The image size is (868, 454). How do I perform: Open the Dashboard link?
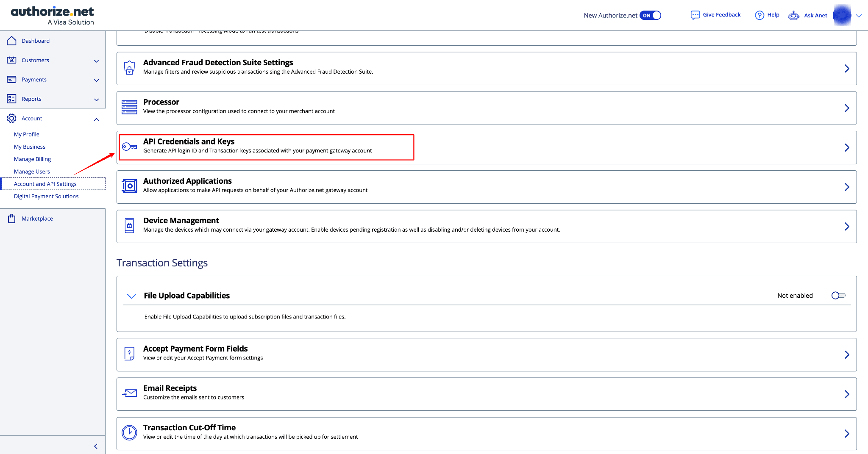[x=36, y=41]
